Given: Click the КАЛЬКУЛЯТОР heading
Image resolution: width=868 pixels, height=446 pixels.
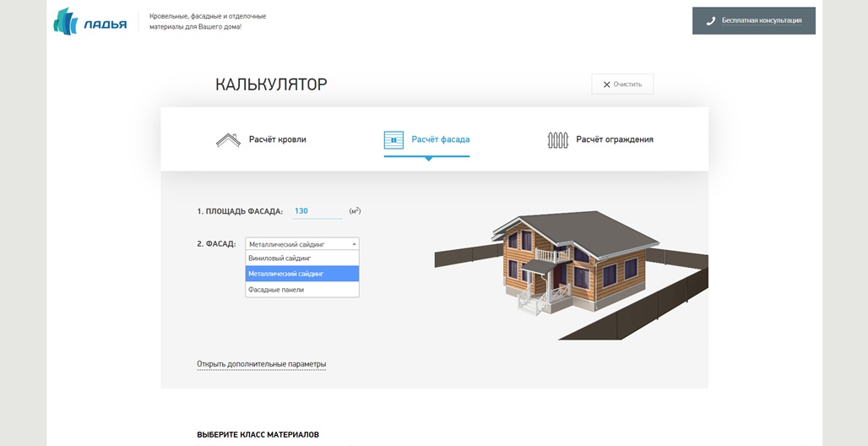Looking at the screenshot, I should [271, 84].
